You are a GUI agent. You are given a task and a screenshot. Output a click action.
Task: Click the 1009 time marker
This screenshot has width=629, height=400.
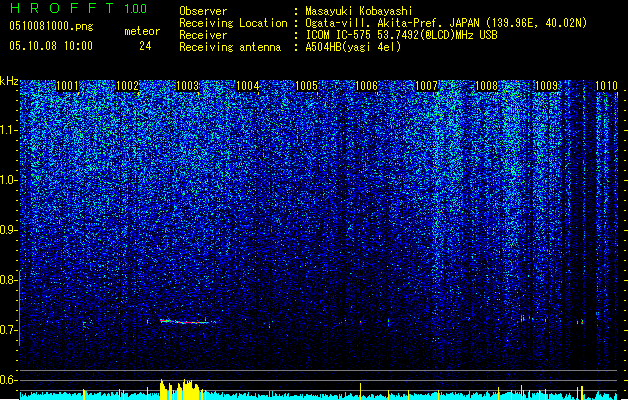[546, 86]
